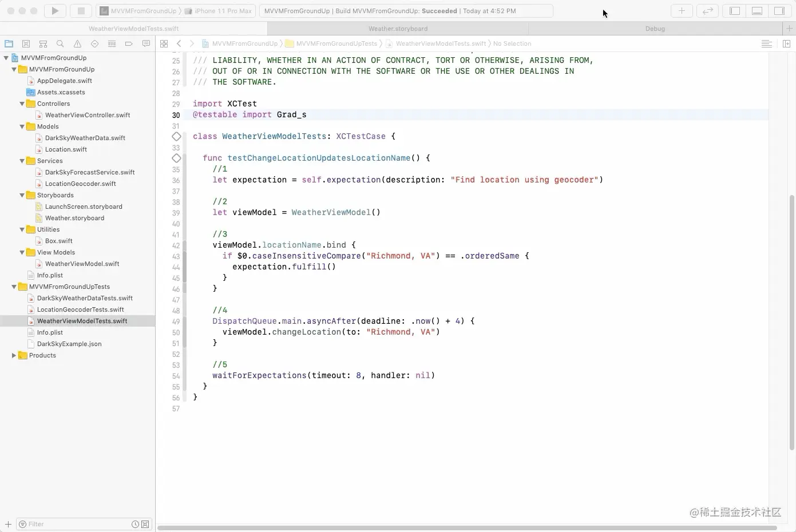Choose the iPhone 11 Pro Max destination
The image size is (796, 532).
(219, 11)
